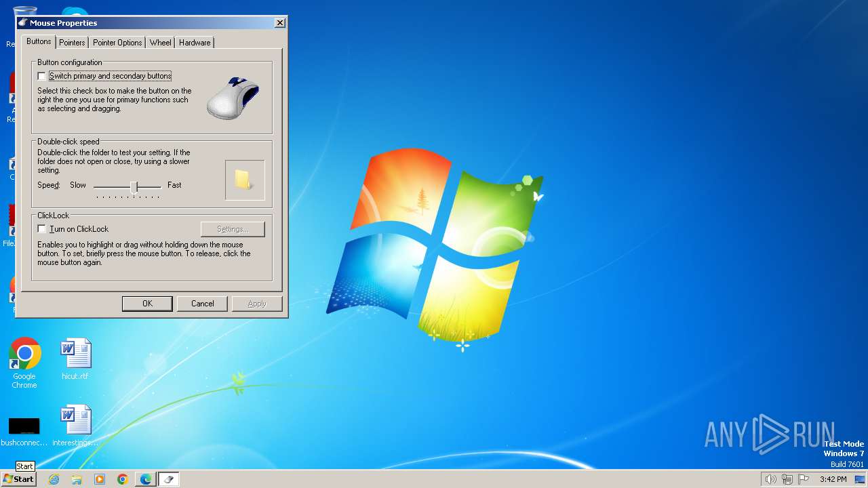The image size is (868, 488).
Task: Close the Mouse Properties window
Action: tap(279, 23)
